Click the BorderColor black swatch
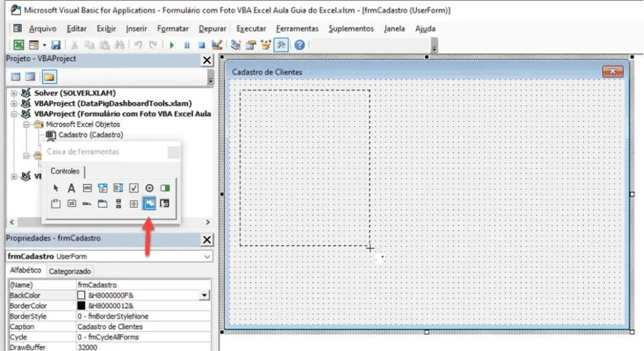The width and height of the screenshot is (644, 351). (x=81, y=306)
